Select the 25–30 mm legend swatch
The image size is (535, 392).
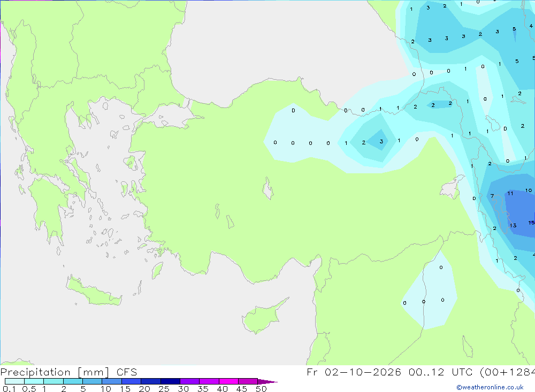pos(170,381)
